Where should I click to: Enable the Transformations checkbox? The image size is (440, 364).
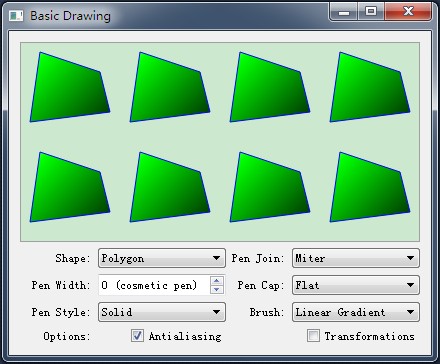click(x=313, y=336)
